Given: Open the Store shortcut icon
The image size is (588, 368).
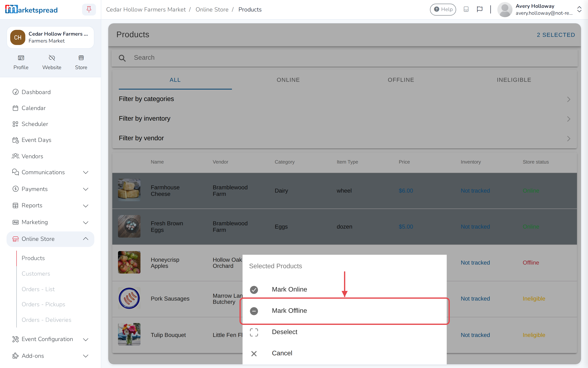Looking at the screenshot, I should pos(81,58).
